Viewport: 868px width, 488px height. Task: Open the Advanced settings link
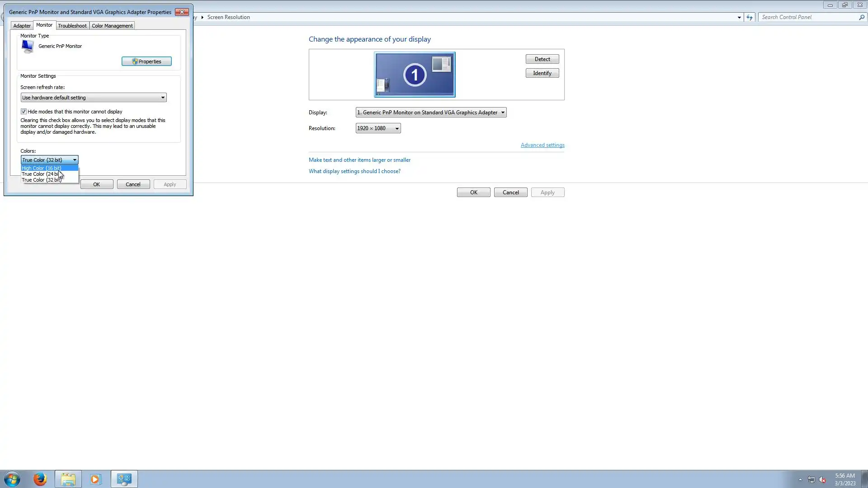[x=542, y=145]
